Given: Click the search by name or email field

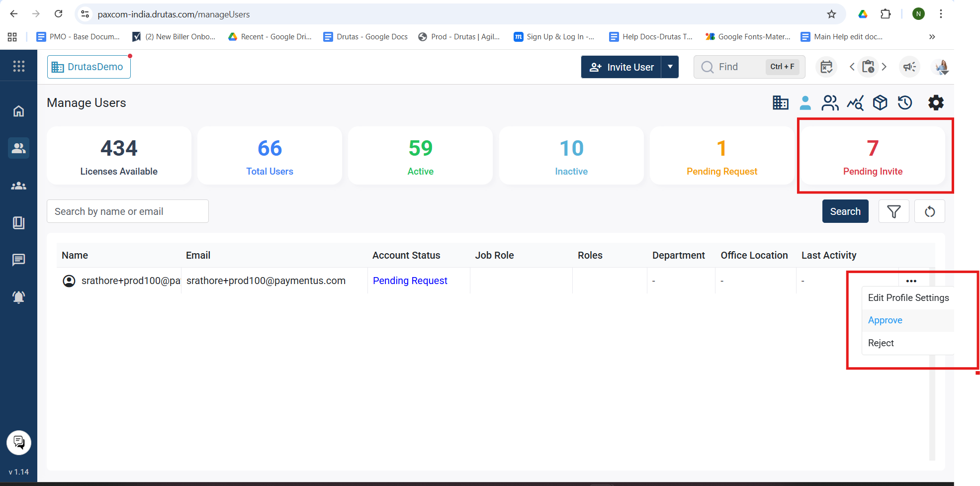Looking at the screenshot, I should (x=128, y=211).
